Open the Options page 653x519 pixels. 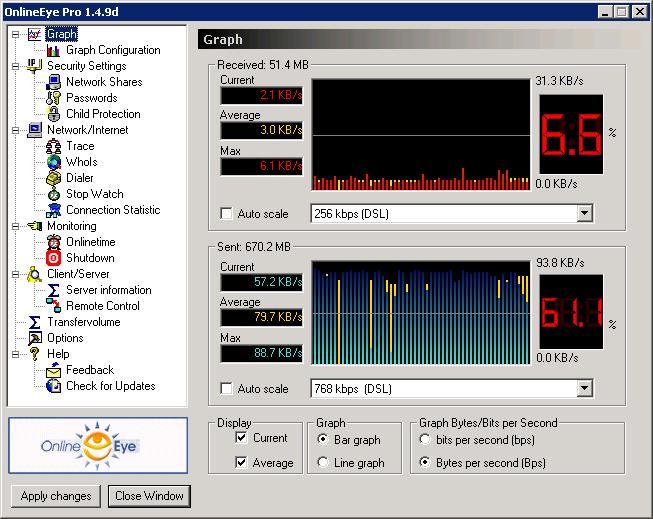click(65, 338)
